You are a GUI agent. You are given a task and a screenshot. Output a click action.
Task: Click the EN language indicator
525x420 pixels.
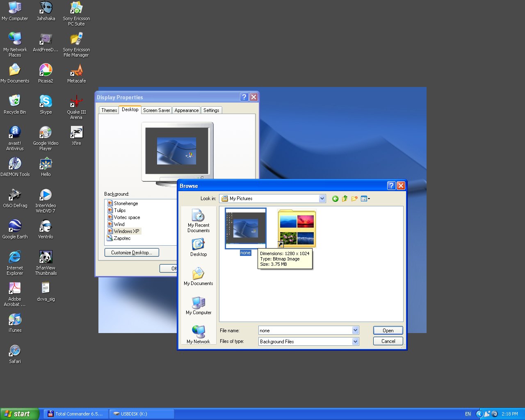pos(468,414)
